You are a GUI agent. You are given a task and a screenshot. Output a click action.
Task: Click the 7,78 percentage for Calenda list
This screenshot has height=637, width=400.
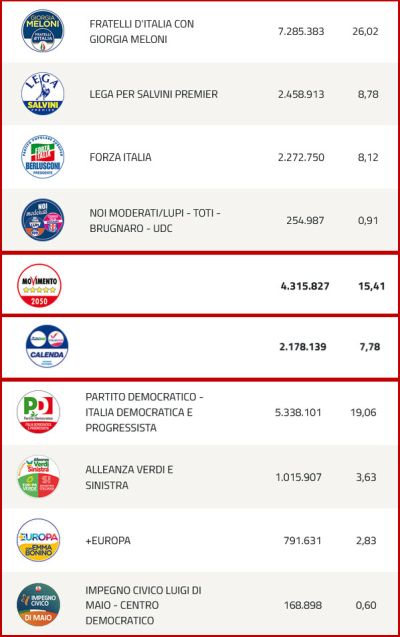pos(370,347)
